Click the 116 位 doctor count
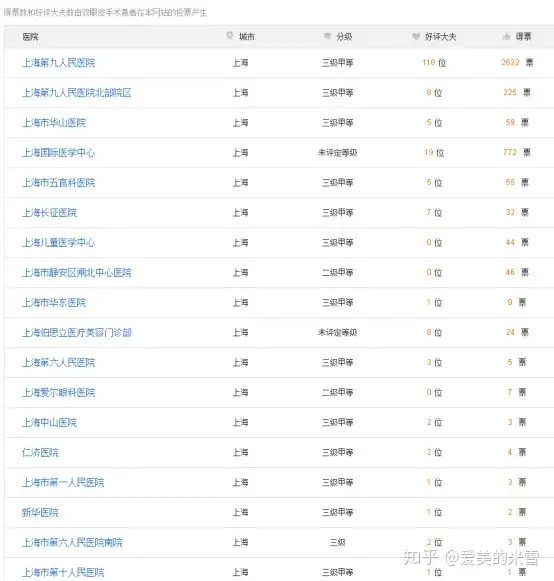The image size is (554, 581). (x=434, y=63)
